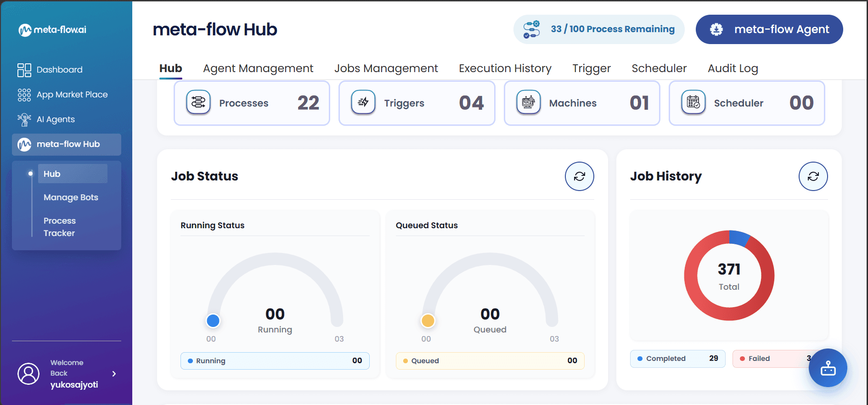
Task: Refresh the Job Status panel
Action: pyautogui.click(x=580, y=176)
